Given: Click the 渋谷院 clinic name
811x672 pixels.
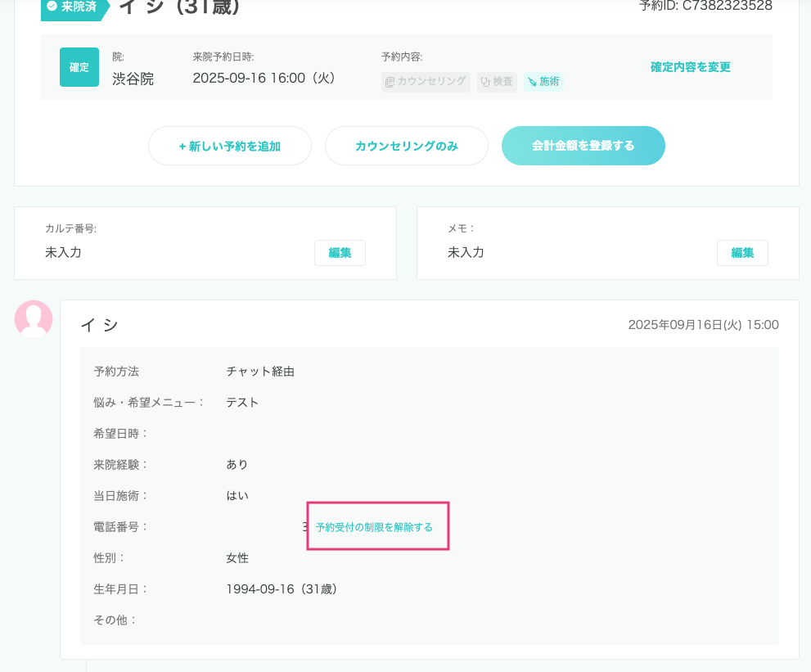Looking at the screenshot, I should pos(133,79).
